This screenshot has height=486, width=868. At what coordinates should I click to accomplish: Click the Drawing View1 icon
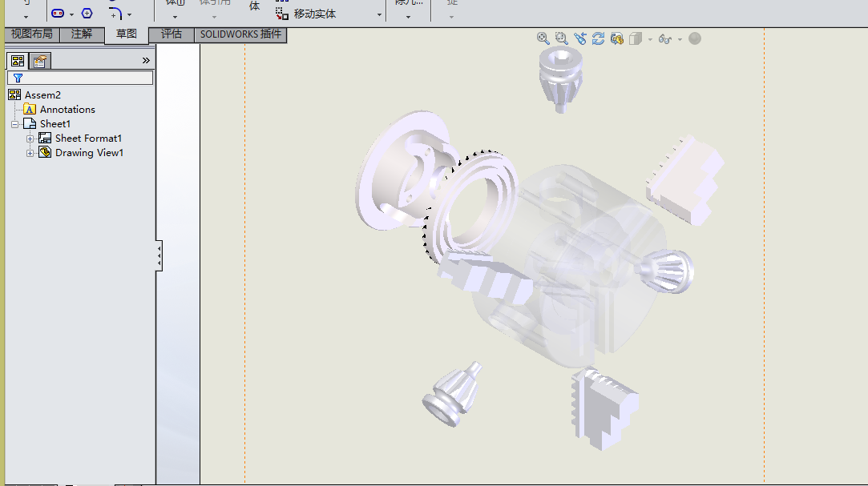click(x=45, y=153)
